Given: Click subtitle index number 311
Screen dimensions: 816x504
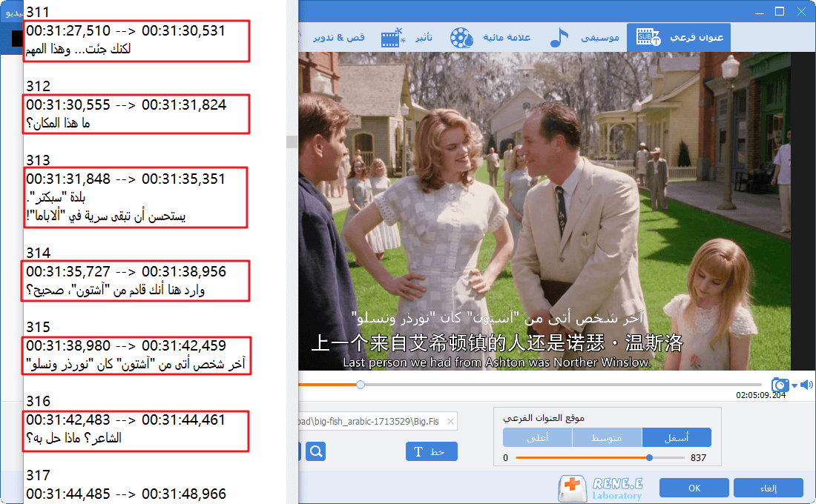Looking at the screenshot, I should click(x=38, y=12).
